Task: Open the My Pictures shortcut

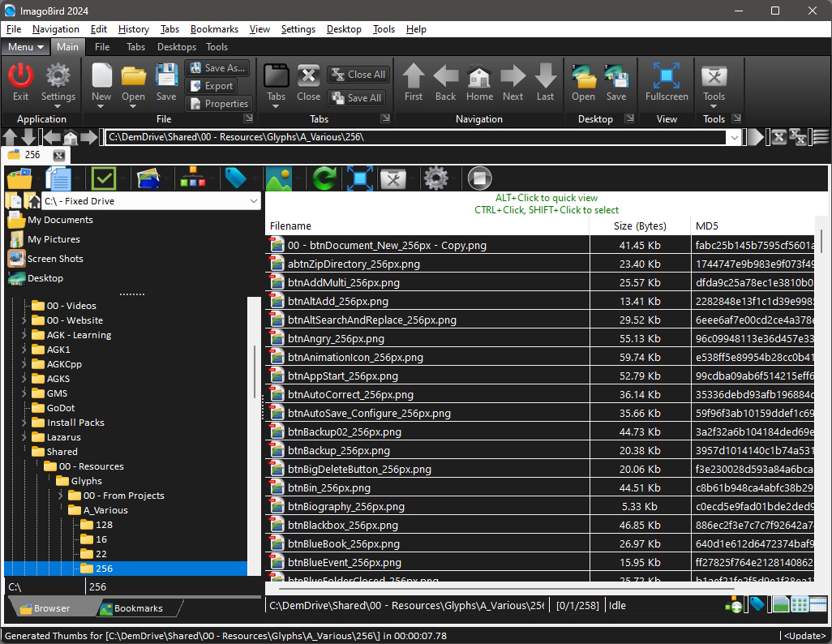Action: [x=54, y=239]
